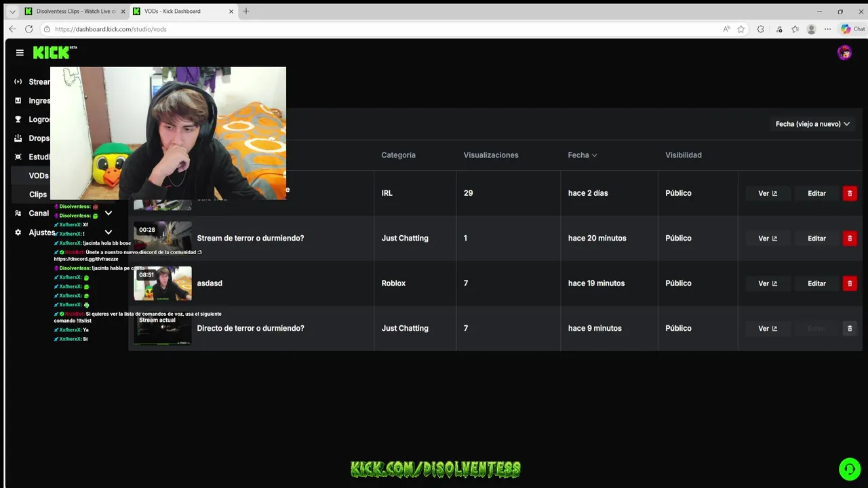Viewport: 868px width, 488px height.
Task: Click the Roblox category cell
Action: point(393,283)
